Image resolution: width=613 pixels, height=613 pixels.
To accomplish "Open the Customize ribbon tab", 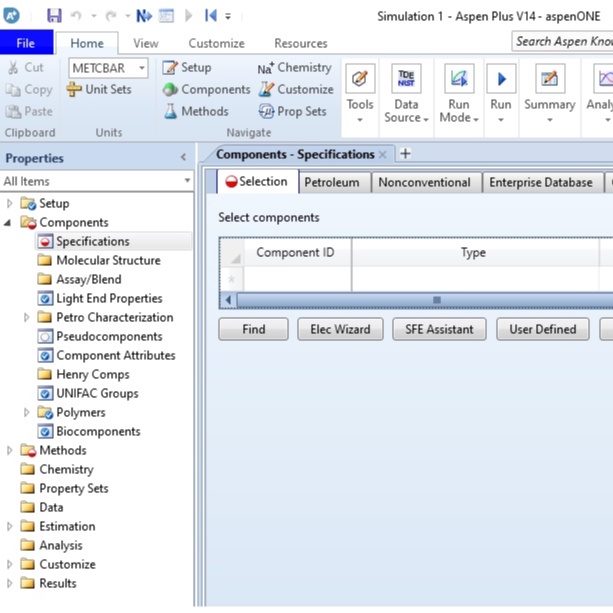I will tap(216, 44).
